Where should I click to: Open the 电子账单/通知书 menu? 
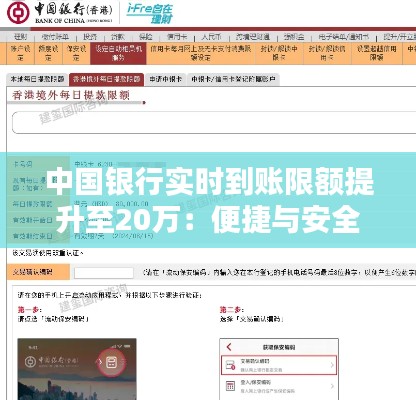click(343, 37)
